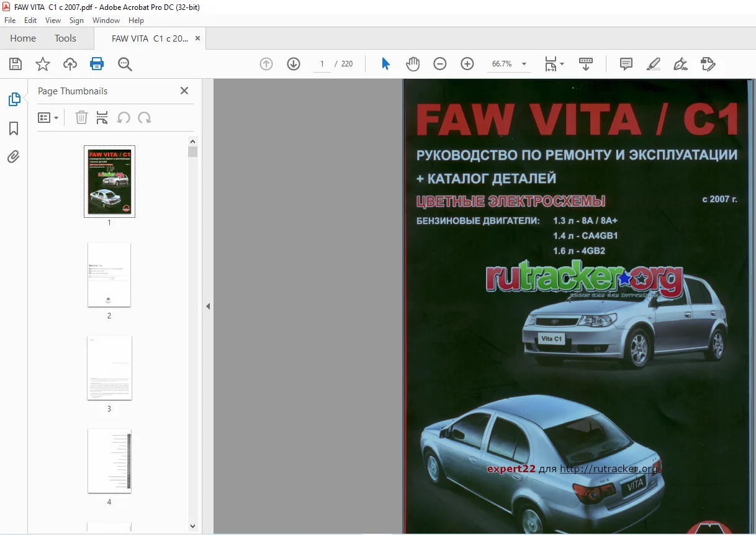Open the Sign document pen tool

(681, 64)
